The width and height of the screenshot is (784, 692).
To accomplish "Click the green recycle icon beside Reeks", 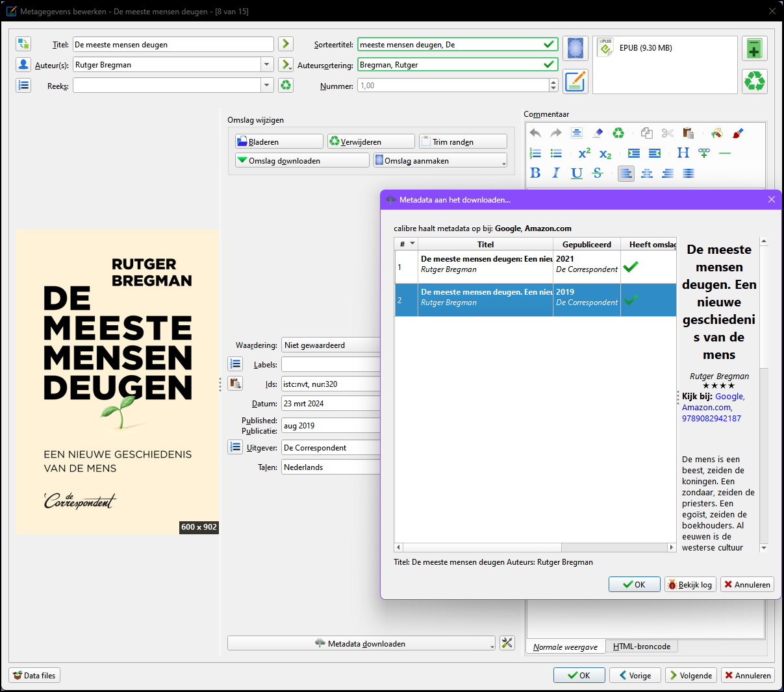I will (x=286, y=85).
